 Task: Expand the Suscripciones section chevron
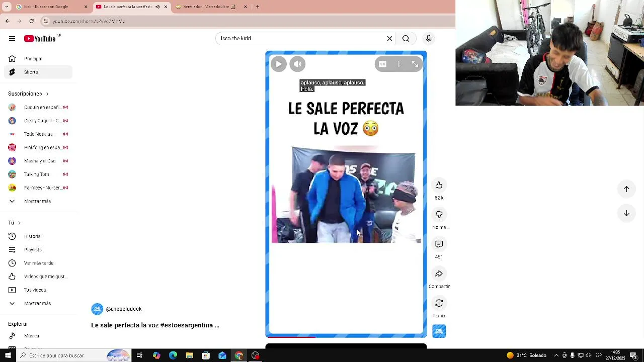[47, 94]
